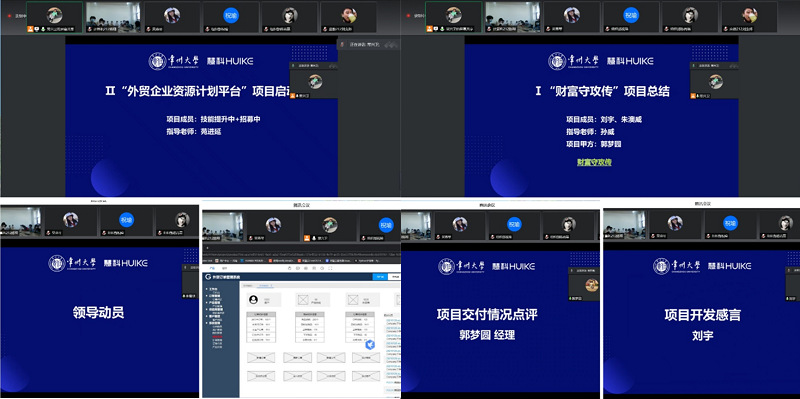Click the red recording indicator dot in 项目启动 panel
The width and height of the screenshot is (800, 399).
(9, 16)
